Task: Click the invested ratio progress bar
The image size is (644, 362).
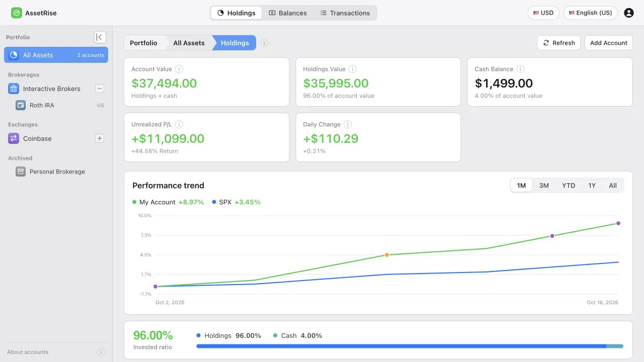Action: point(410,346)
